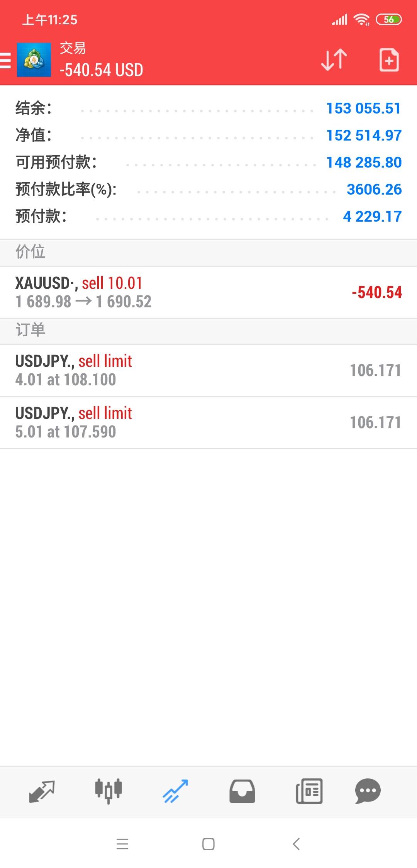Select USDJPY sell limit at 108.100

tap(208, 370)
